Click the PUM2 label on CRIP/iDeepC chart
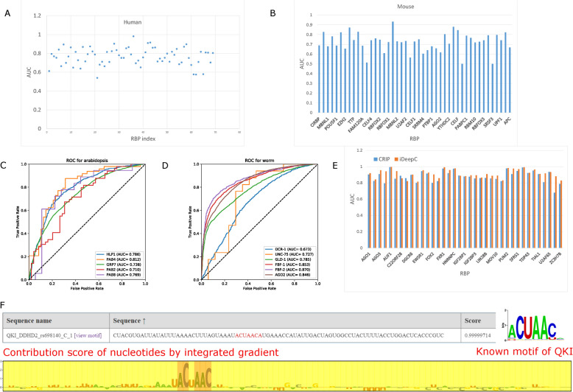Image resolution: width=573 pixels, height=392 pixels. (x=504, y=256)
